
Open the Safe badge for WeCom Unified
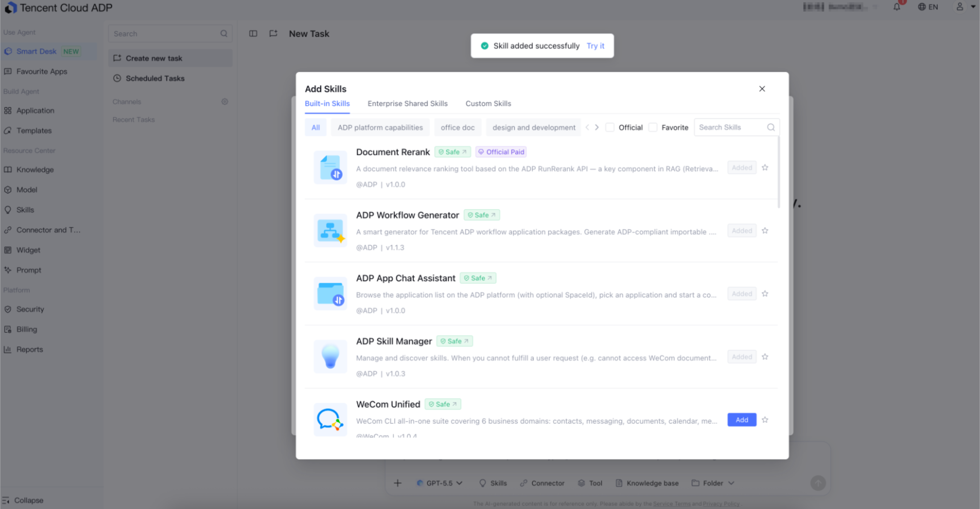443,404
